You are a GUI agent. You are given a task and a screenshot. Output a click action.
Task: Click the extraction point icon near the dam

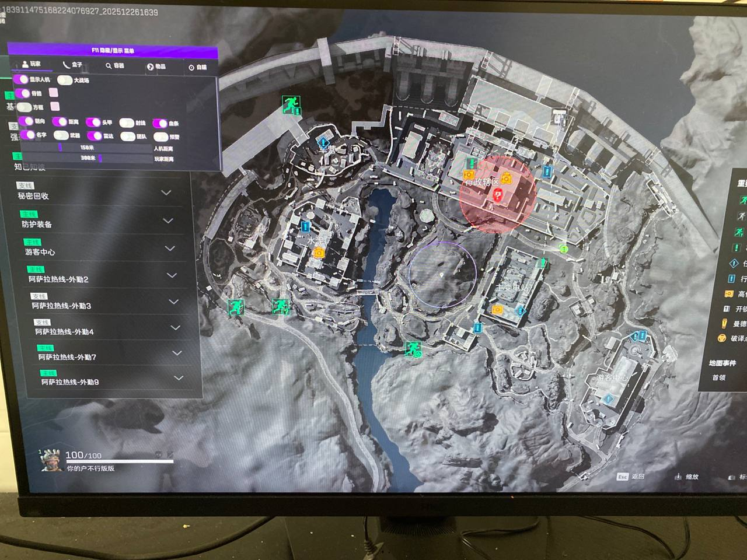(291, 105)
